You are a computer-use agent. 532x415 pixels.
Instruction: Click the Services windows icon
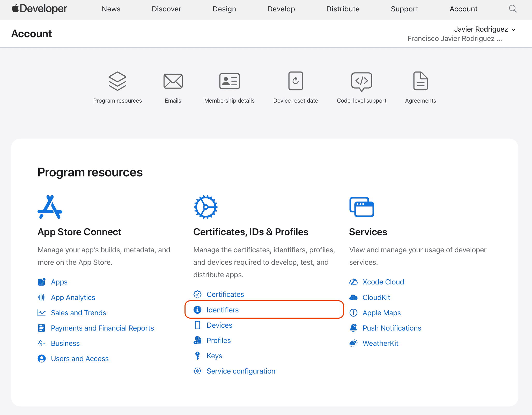[x=361, y=207]
